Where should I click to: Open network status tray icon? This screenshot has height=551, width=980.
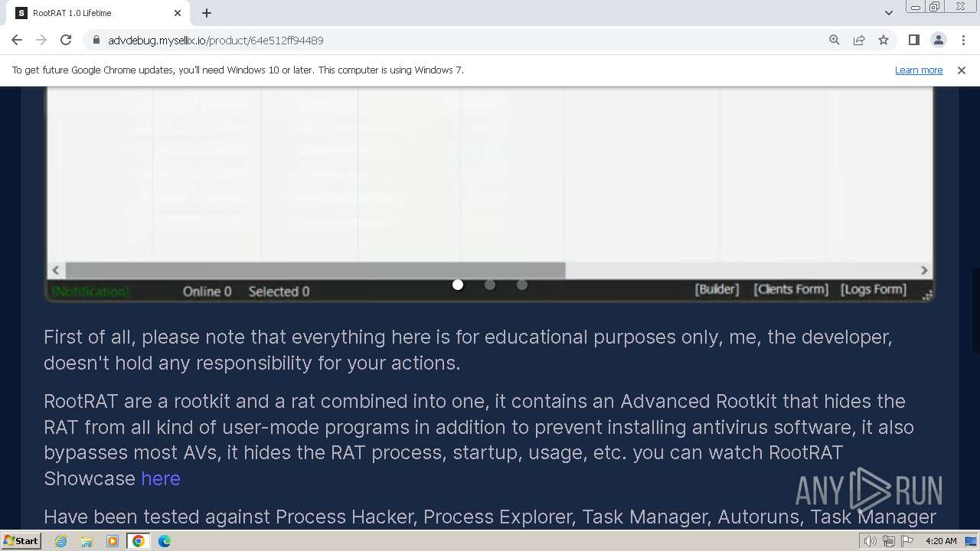tap(889, 541)
